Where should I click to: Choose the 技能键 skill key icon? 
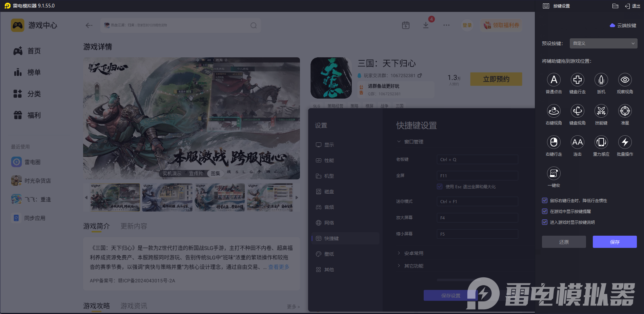point(601,111)
